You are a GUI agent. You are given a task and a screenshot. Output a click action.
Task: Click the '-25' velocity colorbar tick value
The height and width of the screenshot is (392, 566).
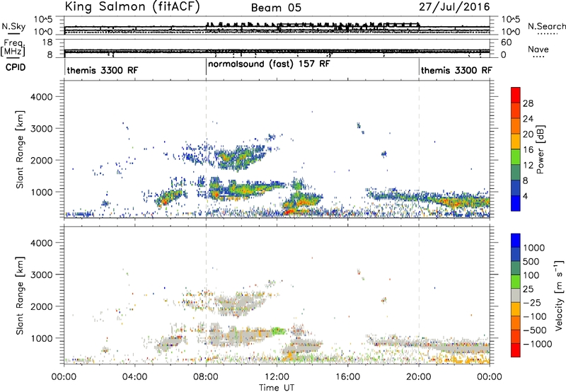pyautogui.click(x=532, y=302)
